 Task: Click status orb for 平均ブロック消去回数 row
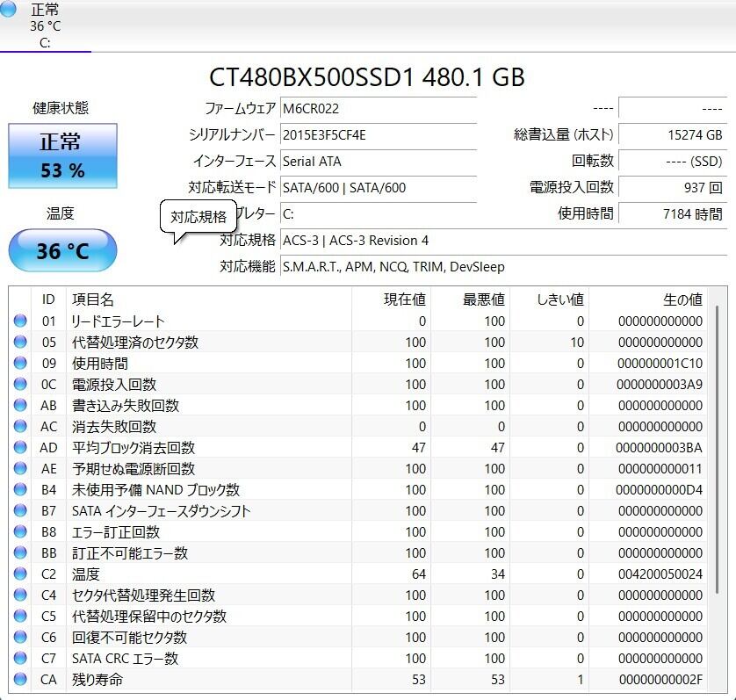[20, 448]
